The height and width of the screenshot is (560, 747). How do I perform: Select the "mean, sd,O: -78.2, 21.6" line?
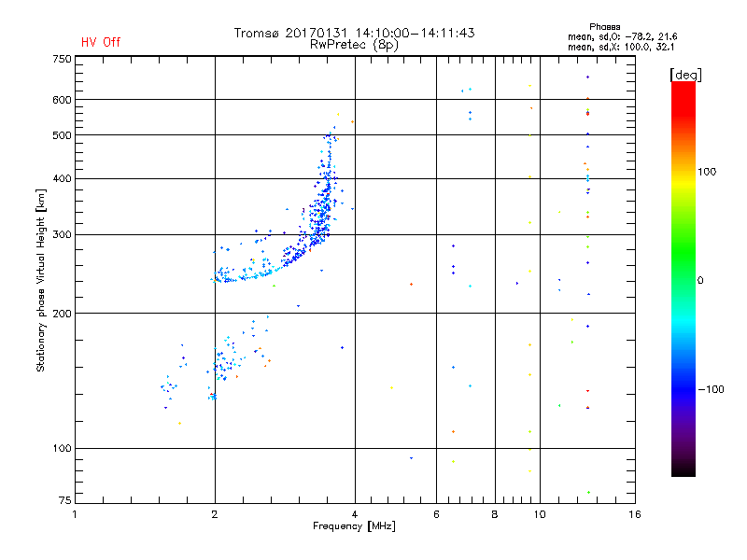point(622,36)
